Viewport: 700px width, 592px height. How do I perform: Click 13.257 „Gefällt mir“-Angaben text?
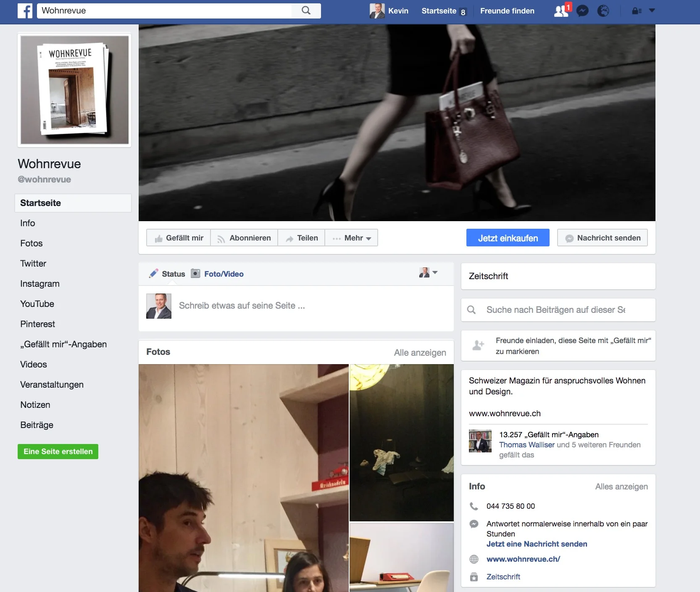(549, 435)
